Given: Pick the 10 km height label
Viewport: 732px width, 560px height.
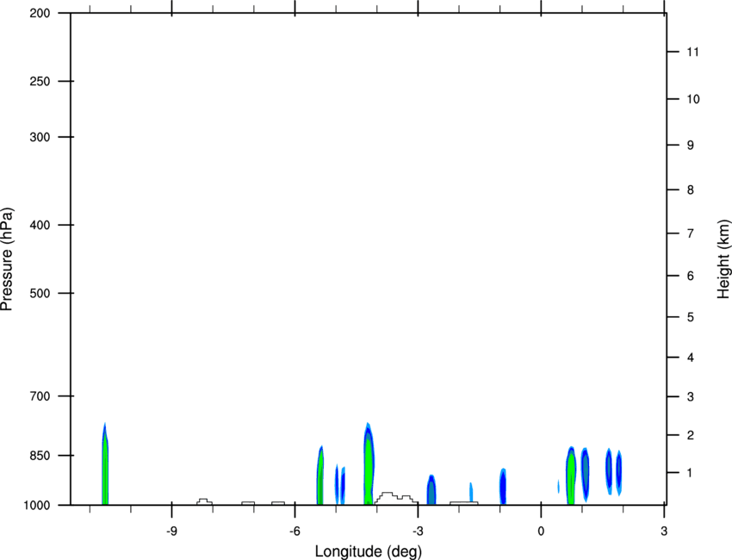Looking at the screenshot, I should (693, 99).
